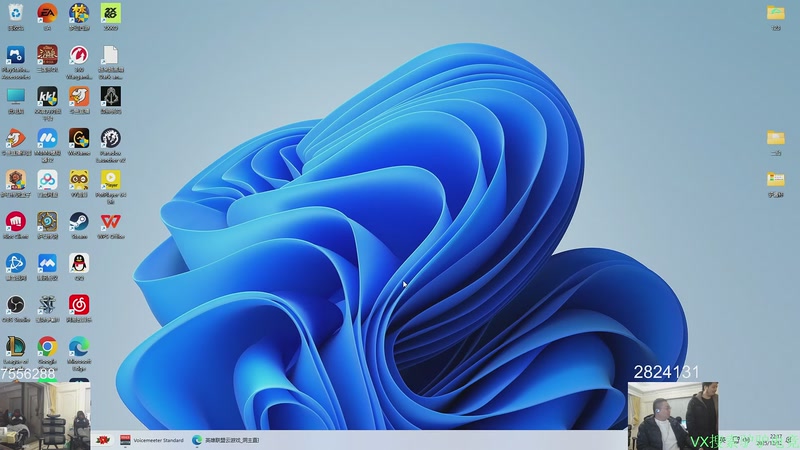Open the Recycle Bin desktop icon
This screenshot has height=450, width=800.
(x=15, y=14)
